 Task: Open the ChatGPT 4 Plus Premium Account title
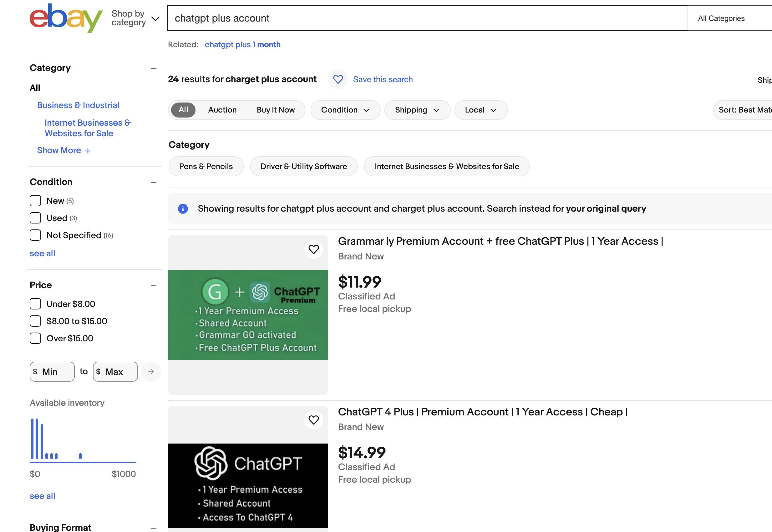click(483, 412)
